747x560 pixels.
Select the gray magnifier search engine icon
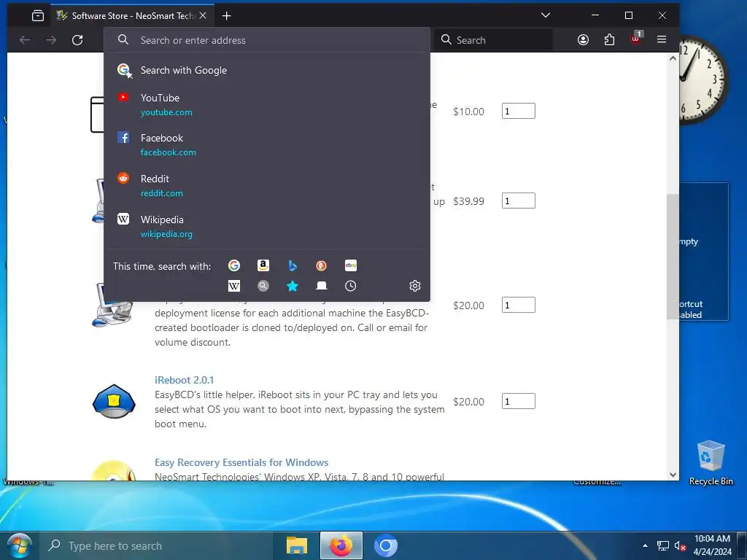tap(263, 286)
